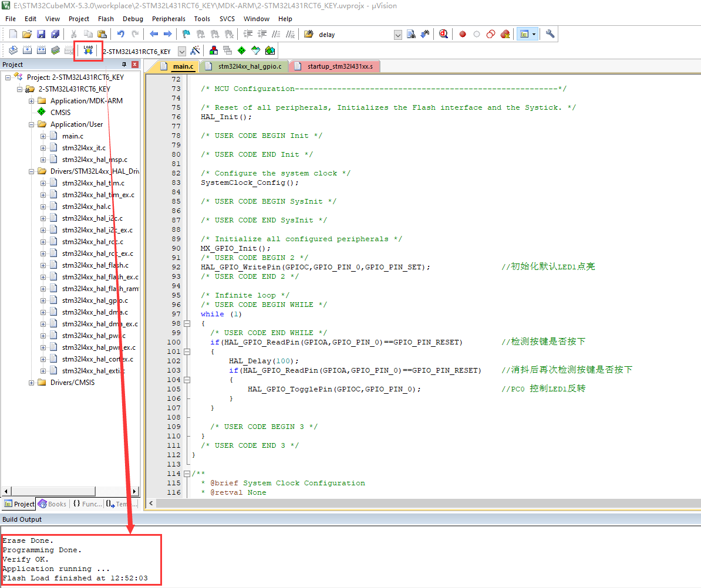The image size is (701, 588).
Task: Kill all breakpoints in program
Action: pos(505,33)
